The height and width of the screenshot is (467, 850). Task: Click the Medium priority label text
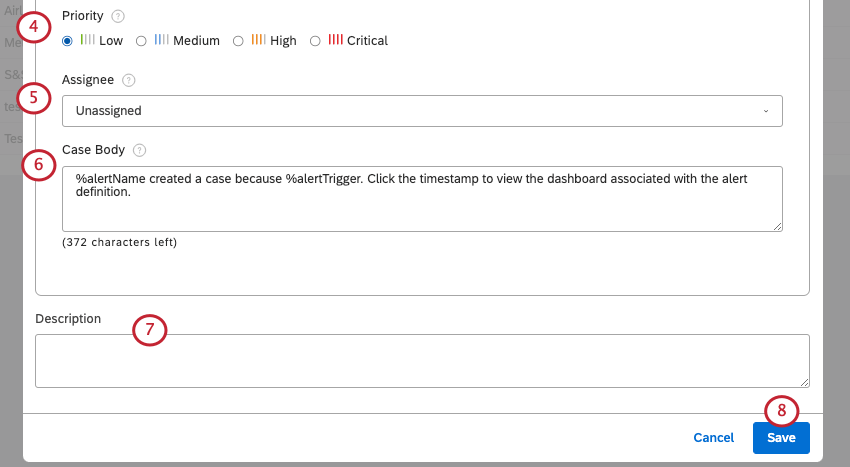(196, 41)
